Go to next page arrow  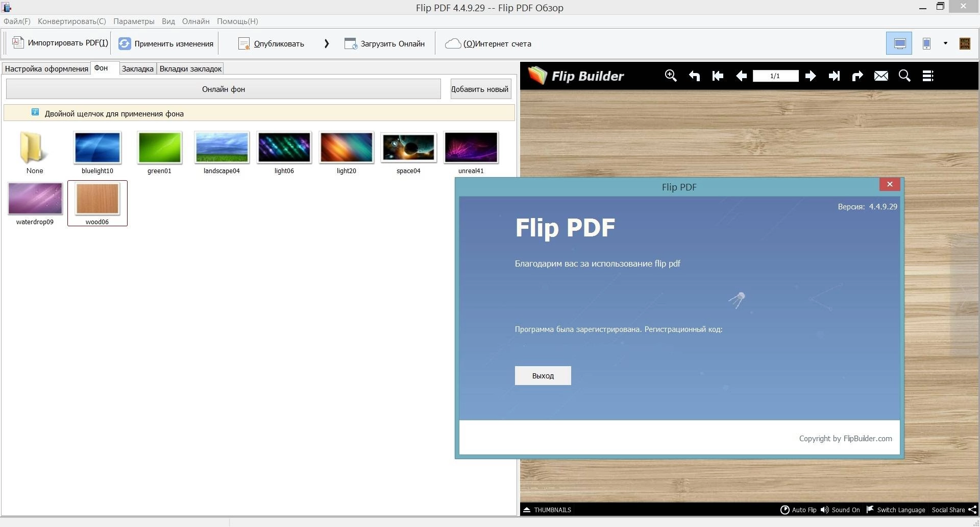coord(811,76)
